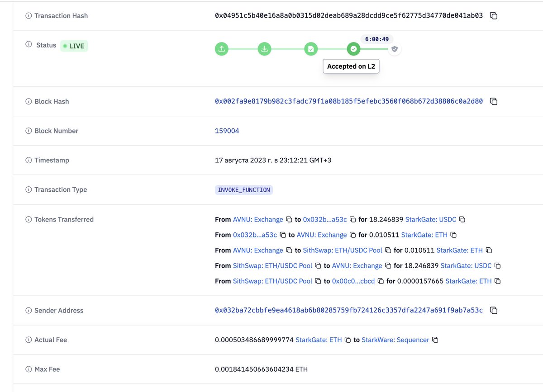Click info icon beside Transaction Hash
This screenshot has height=392, width=543.
[x=29, y=16]
